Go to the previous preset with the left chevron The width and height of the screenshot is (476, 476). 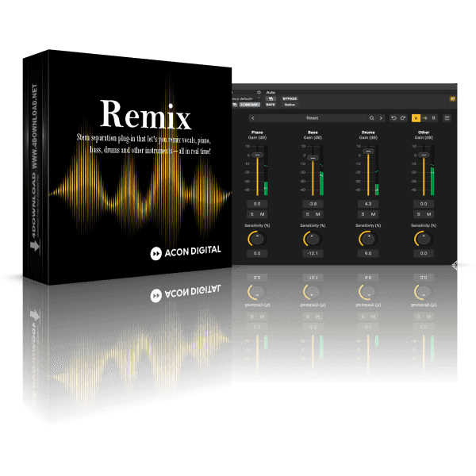click(252, 118)
